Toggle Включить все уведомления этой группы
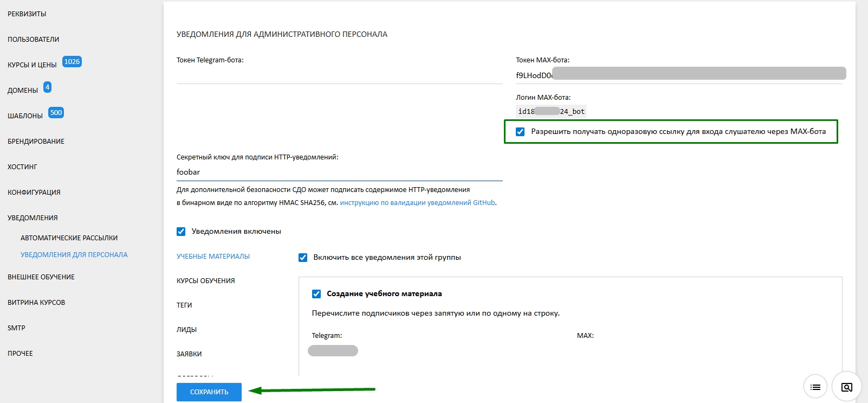Screen dimensions: 868x403 point(303,258)
